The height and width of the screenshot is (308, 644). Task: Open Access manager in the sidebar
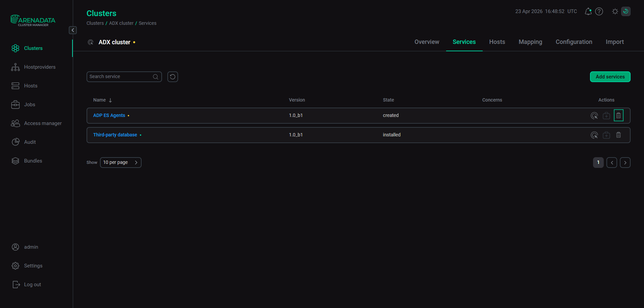[36, 123]
